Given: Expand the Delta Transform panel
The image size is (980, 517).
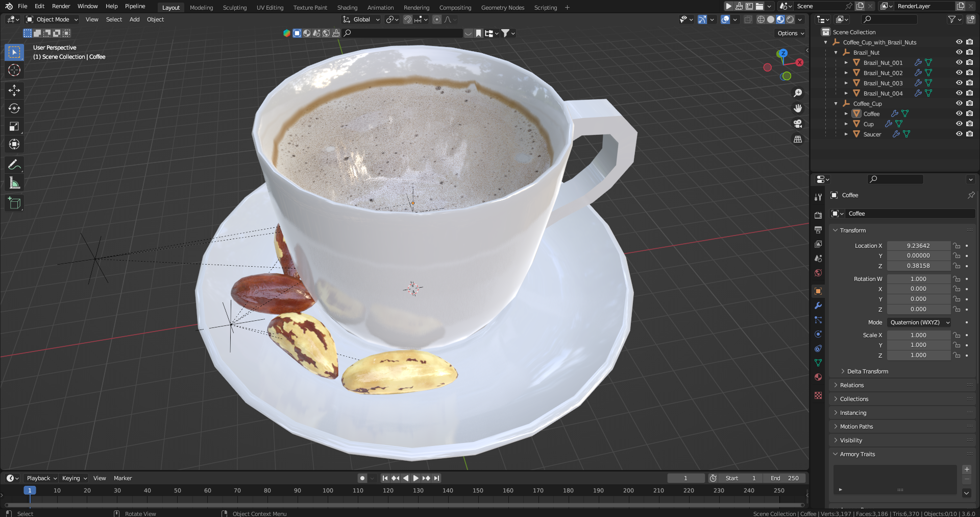Looking at the screenshot, I should (x=867, y=371).
